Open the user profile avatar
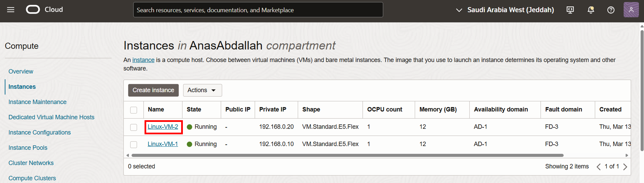This screenshot has height=183, width=644. click(x=631, y=10)
